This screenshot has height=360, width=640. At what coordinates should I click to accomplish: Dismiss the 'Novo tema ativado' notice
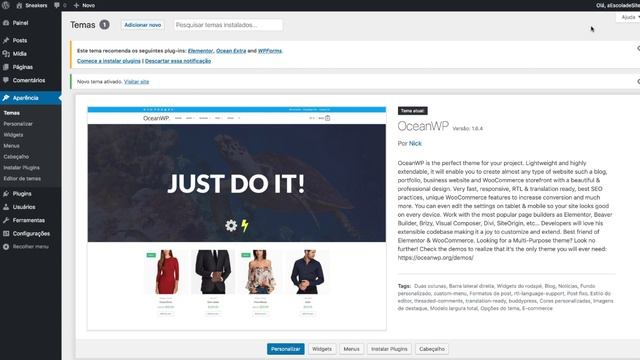point(638,82)
